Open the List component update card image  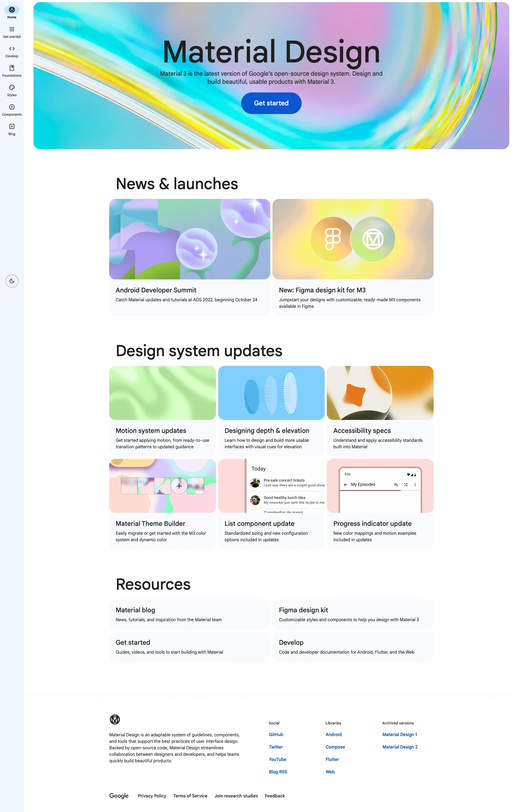click(271, 486)
